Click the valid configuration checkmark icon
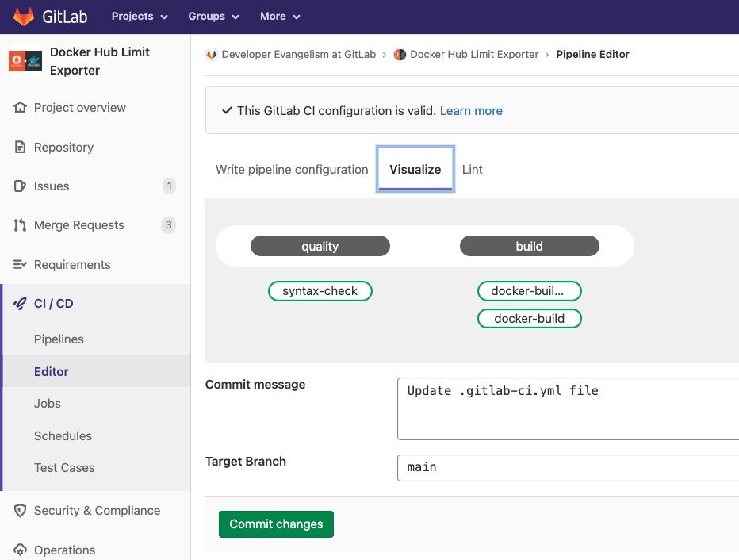This screenshot has width=739, height=560. point(227,110)
